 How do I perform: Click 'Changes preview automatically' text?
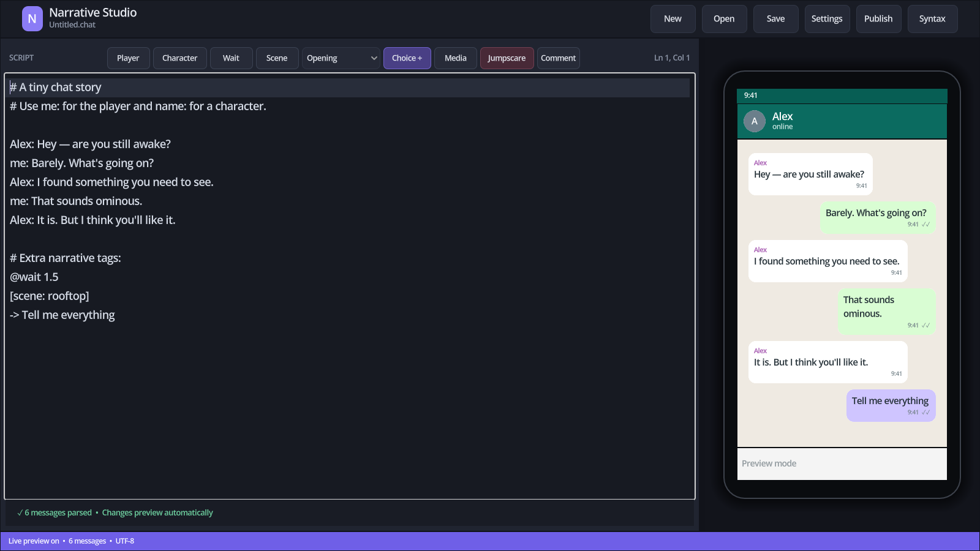coord(157,513)
